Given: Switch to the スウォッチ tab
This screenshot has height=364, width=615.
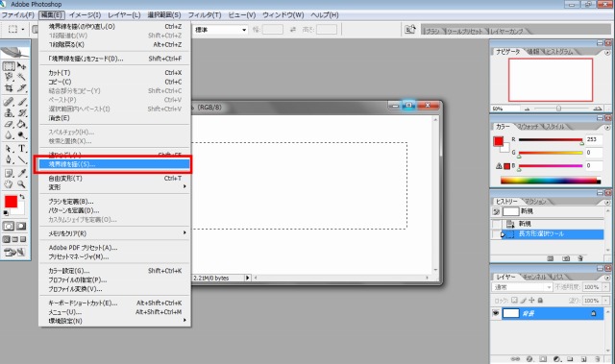Looking at the screenshot, I should [x=528, y=127].
